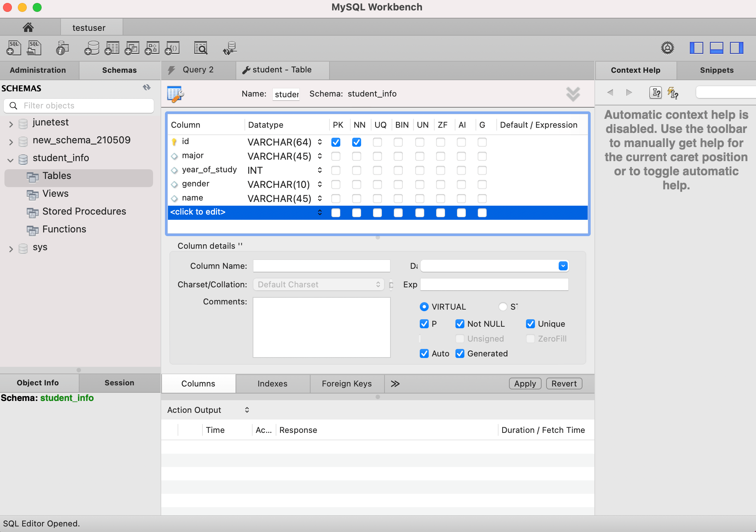Click the home screen icon

tap(28, 27)
